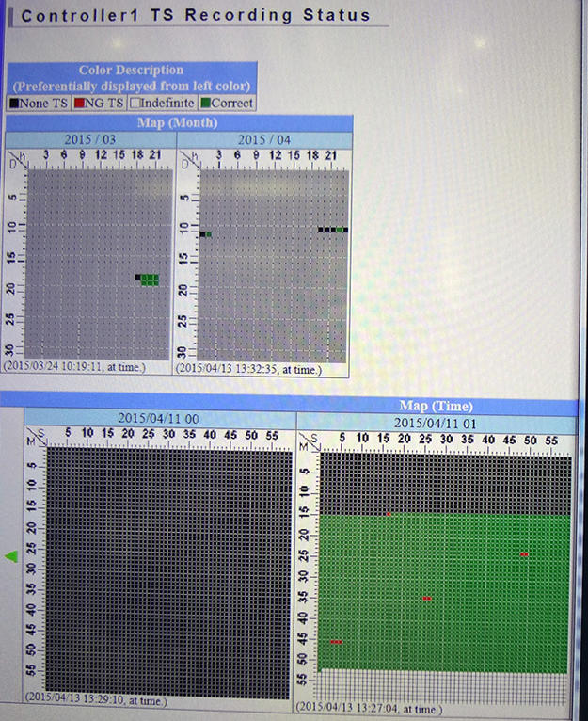Screen dimensions: 588x721
Task: Click the green left-arrow triangle beside time map
Action: click(11, 557)
